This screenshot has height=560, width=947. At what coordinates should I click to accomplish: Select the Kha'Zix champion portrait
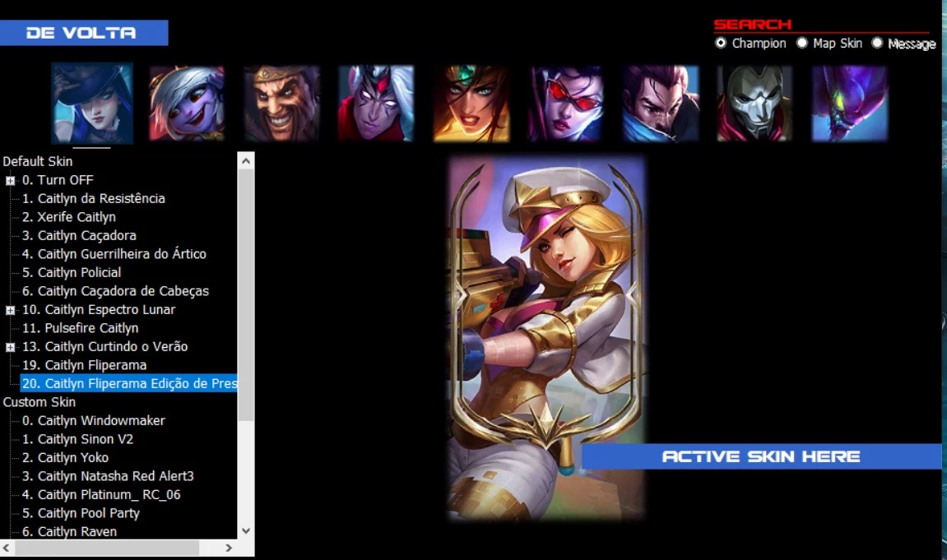click(850, 103)
